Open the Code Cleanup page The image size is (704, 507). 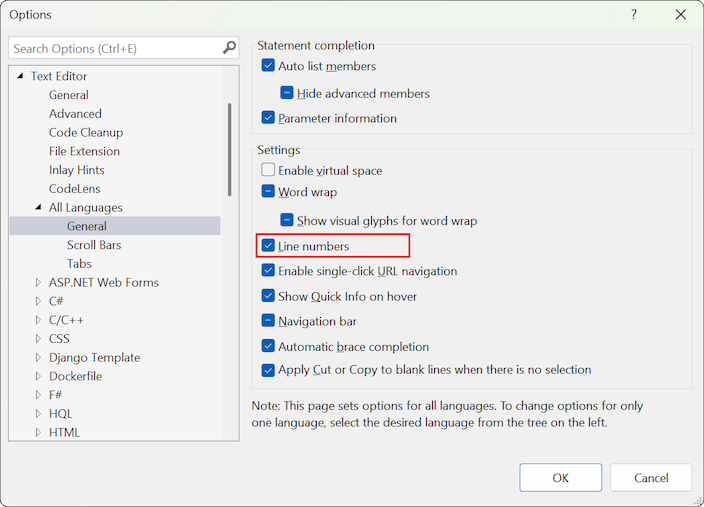(x=86, y=132)
